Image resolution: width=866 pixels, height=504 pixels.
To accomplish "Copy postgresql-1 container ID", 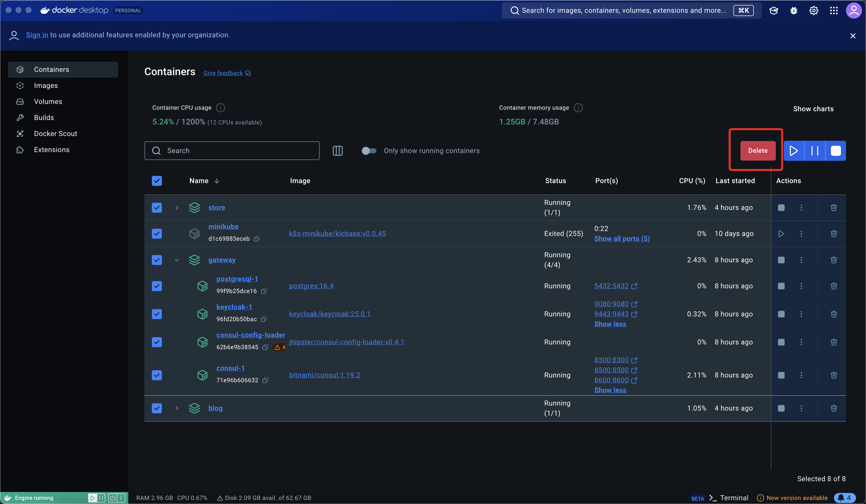I will tap(264, 291).
